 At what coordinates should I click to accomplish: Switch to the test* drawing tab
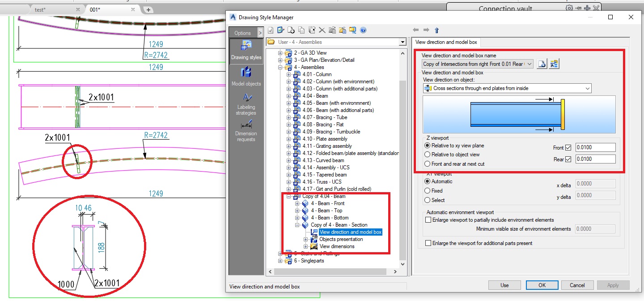point(41,9)
